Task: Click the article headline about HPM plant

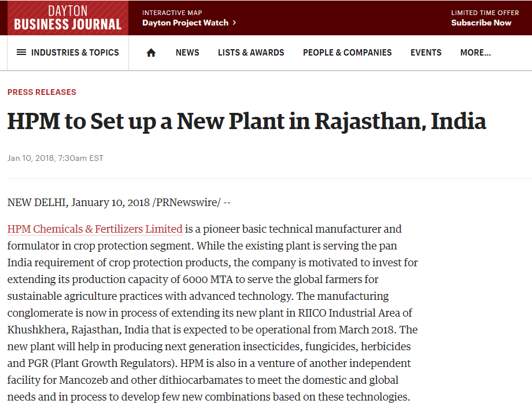Action: 247,122
